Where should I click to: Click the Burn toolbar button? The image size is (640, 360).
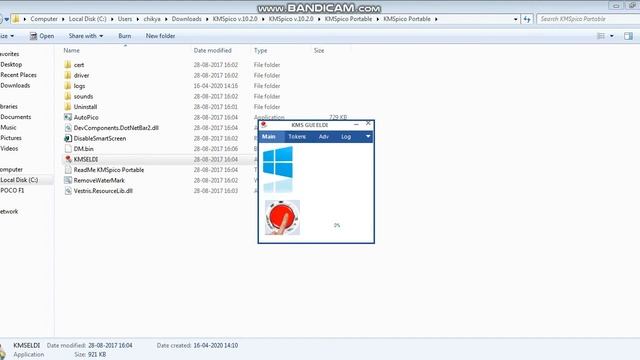pos(124,36)
